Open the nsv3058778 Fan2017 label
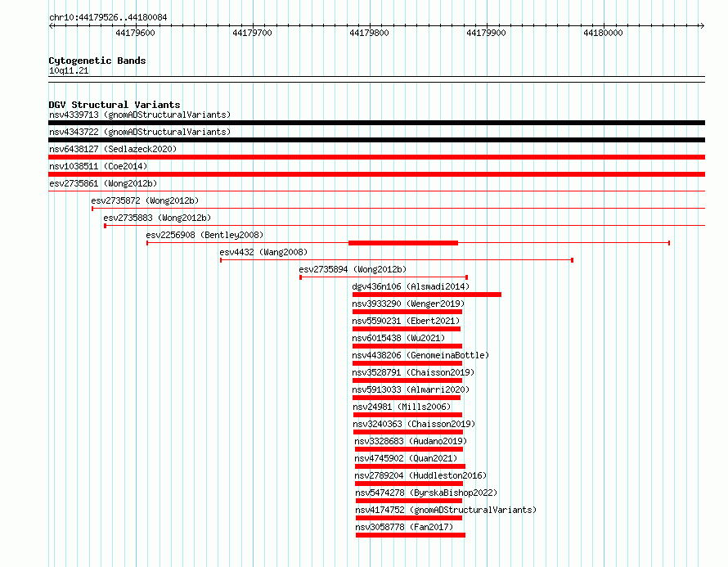The width and height of the screenshot is (728, 567). [404, 527]
